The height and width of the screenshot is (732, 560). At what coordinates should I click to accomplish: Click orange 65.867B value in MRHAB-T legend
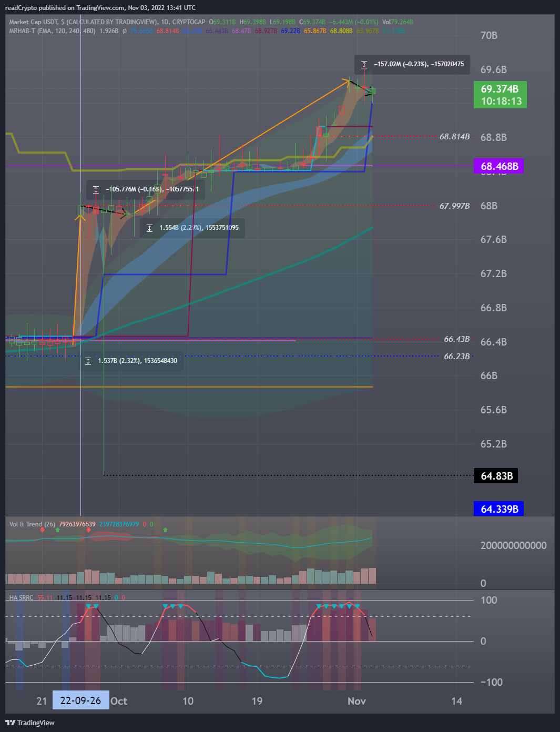coord(315,31)
